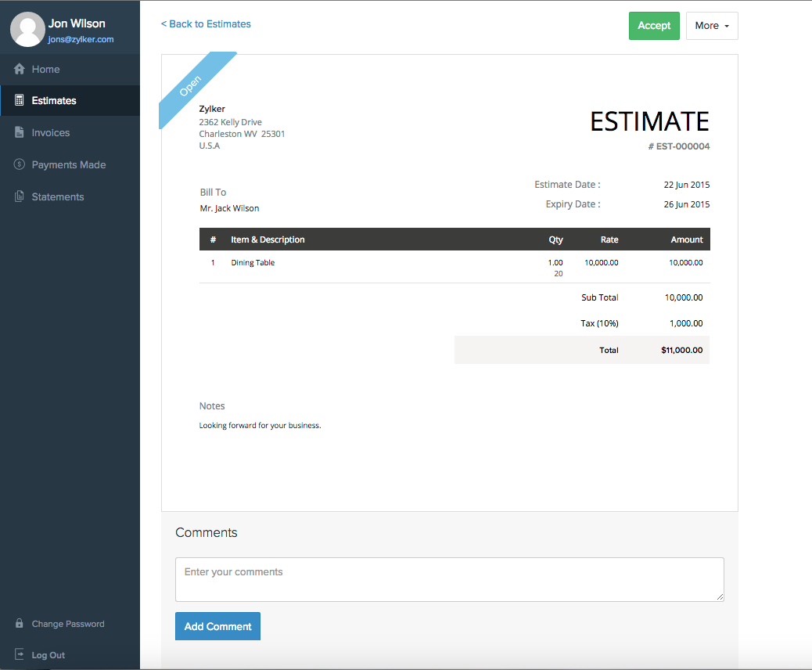Click the Estimates sidebar icon

(20, 100)
